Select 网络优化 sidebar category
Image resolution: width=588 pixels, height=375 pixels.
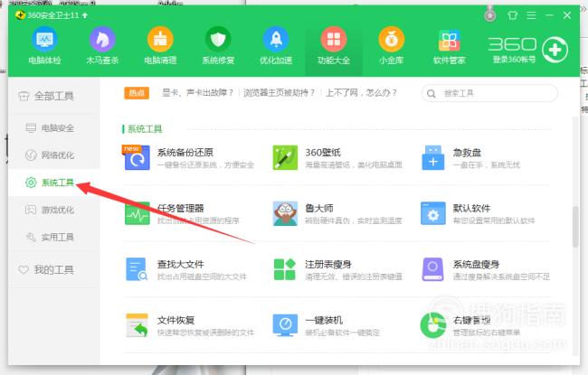(54, 155)
